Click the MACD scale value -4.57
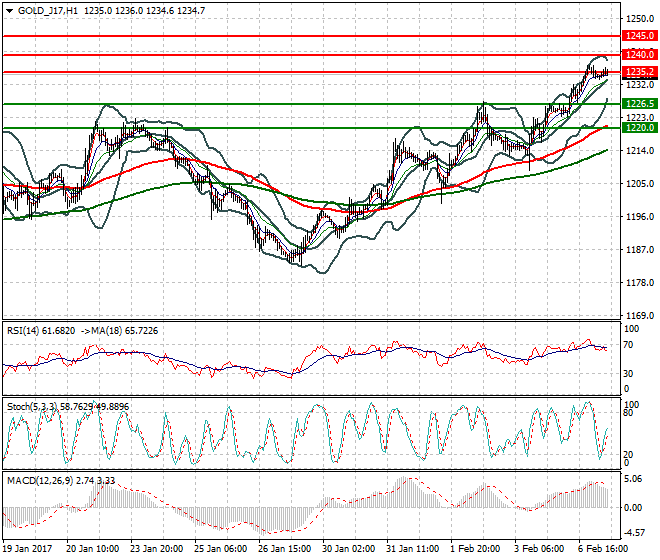Image resolution: width=660 pixels, height=560 pixels. 634,533
